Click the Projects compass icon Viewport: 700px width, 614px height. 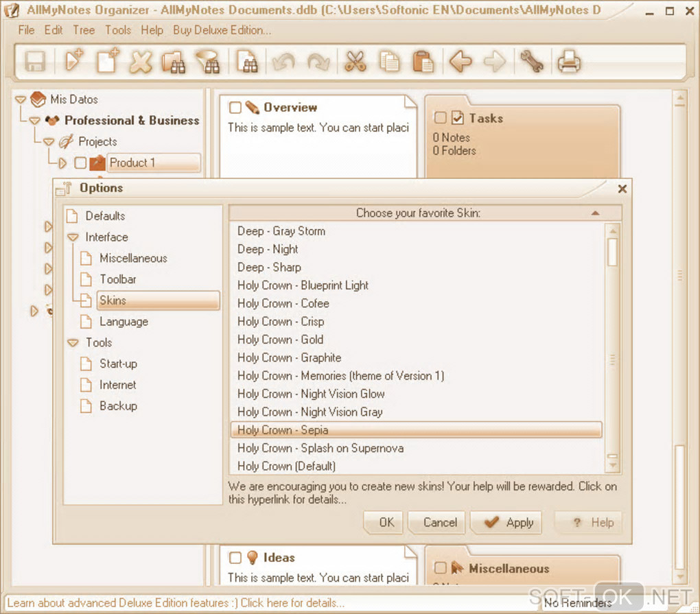point(66,142)
